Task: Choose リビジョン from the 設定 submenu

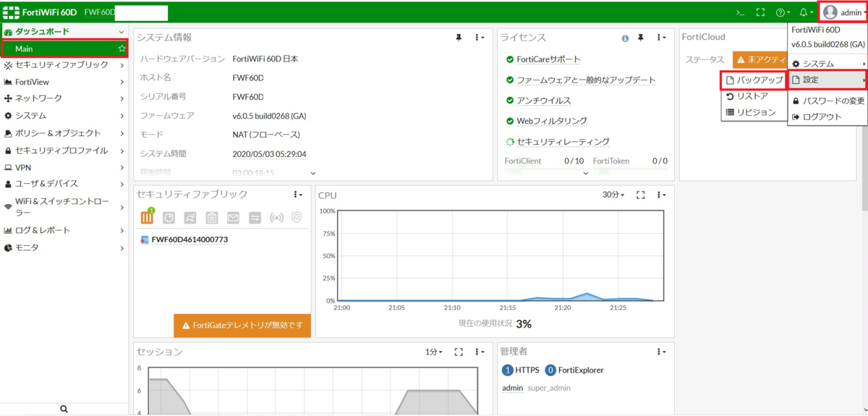Action: (x=753, y=112)
